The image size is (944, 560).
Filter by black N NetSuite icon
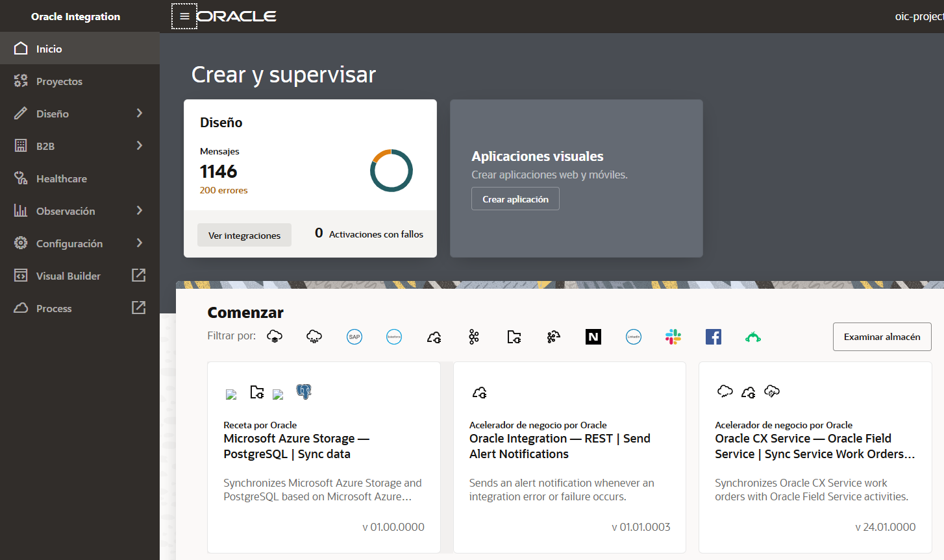pyautogui.click(x=593, y=337)
